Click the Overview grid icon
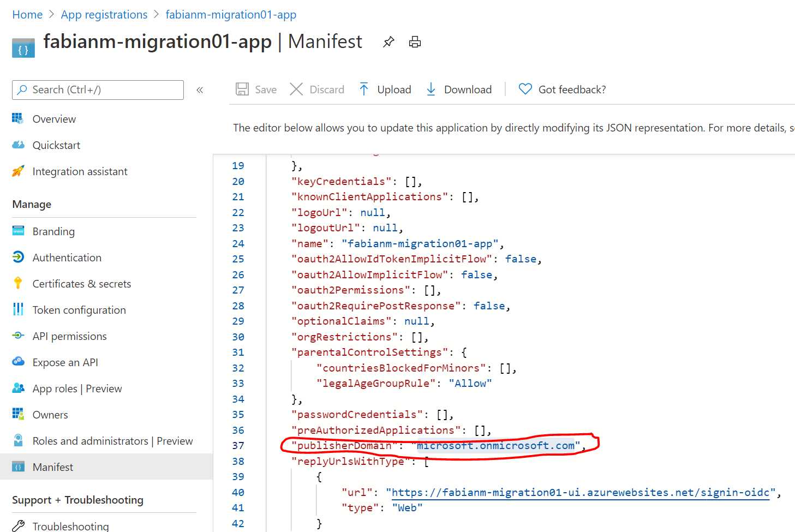 click(18, 118)
